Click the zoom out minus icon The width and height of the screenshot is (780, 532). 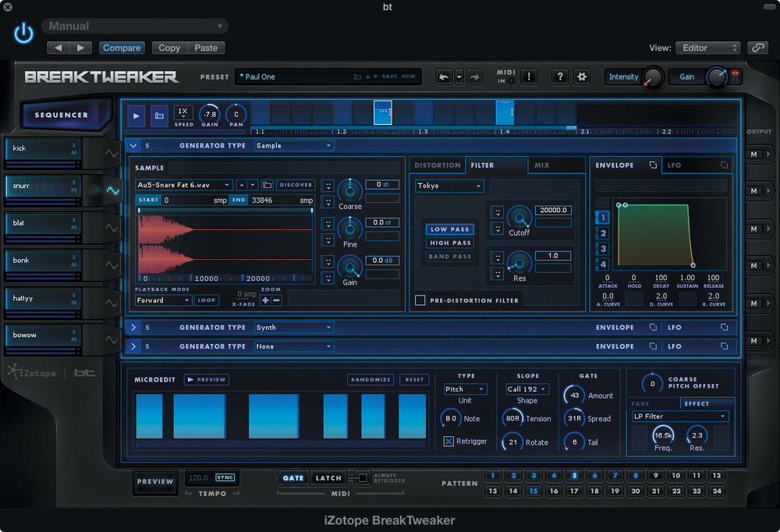click(x=277, y=300)
